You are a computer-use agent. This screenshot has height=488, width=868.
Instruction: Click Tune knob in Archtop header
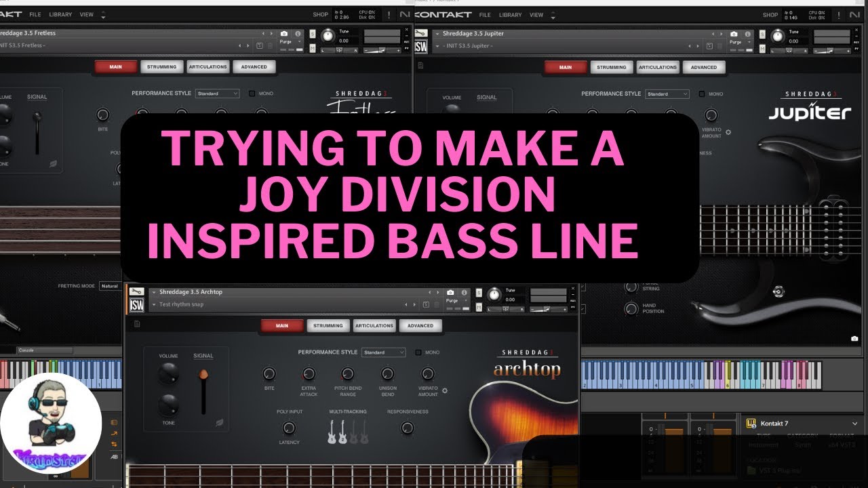pos(494,294)
